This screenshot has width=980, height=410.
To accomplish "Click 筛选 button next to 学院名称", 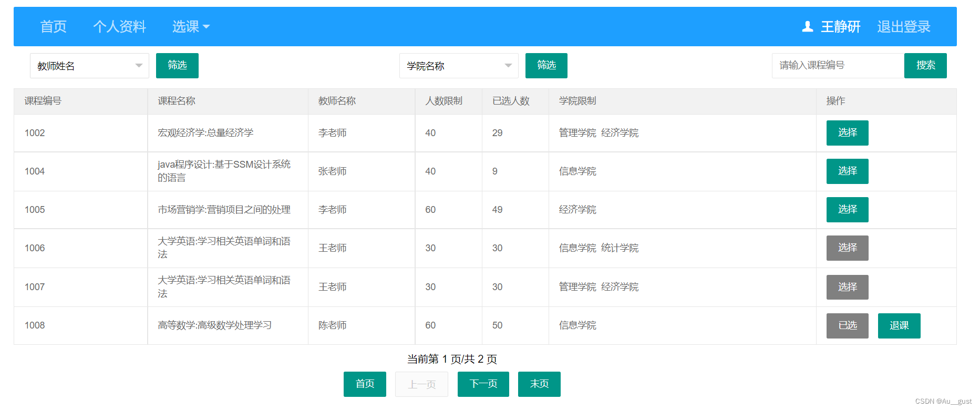I will [546, 65].
